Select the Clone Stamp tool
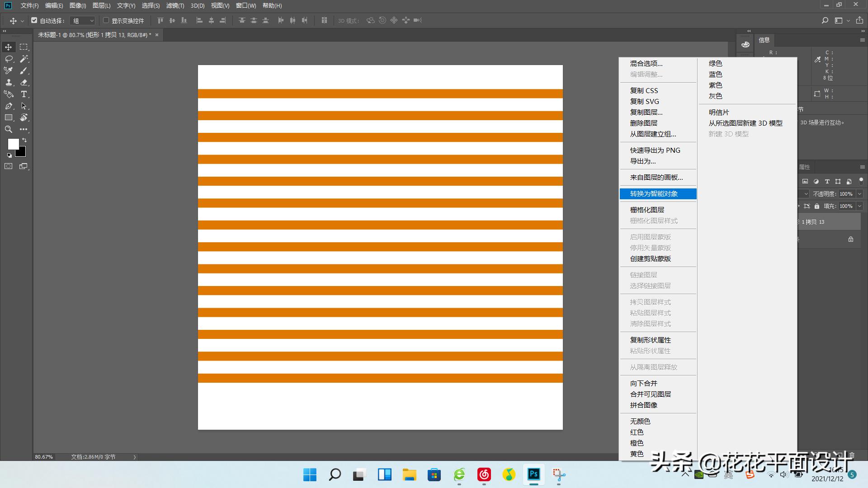This screenshot has width=868, height=488. (8, 83)
